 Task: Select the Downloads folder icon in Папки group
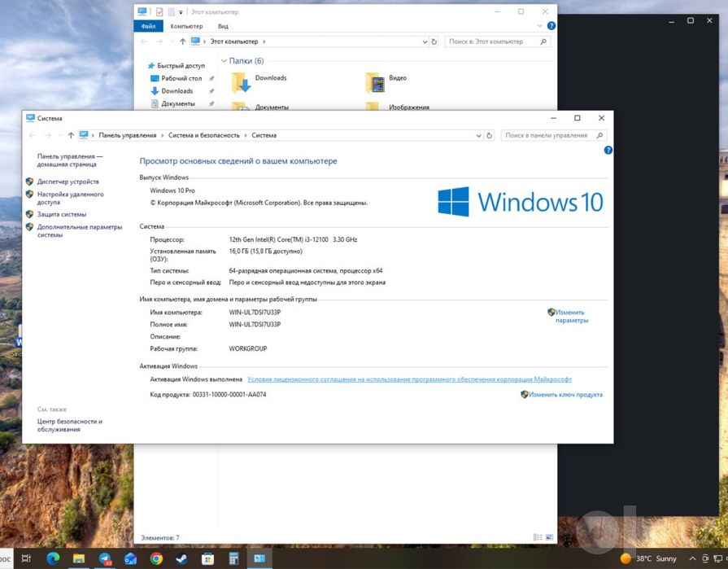point(242,83)
